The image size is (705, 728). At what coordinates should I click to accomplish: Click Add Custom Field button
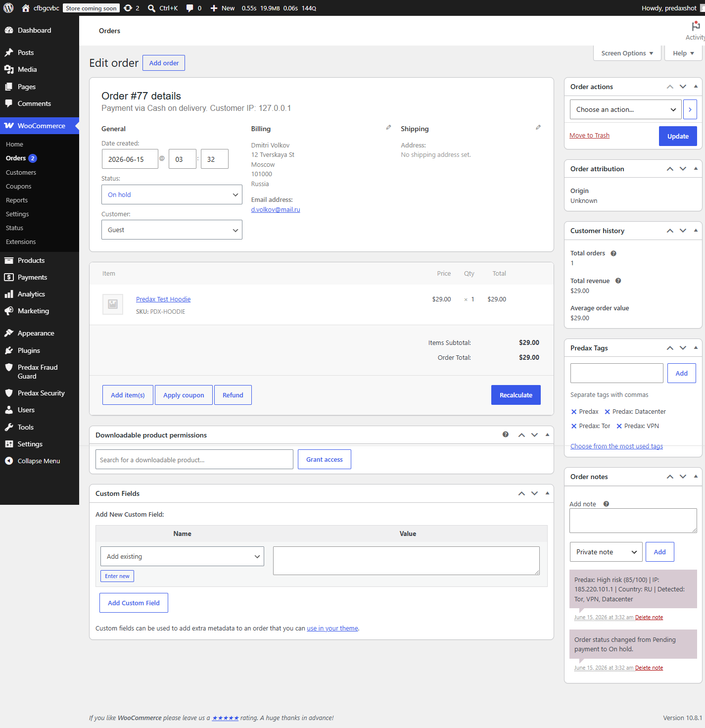[x=134, y=603]
